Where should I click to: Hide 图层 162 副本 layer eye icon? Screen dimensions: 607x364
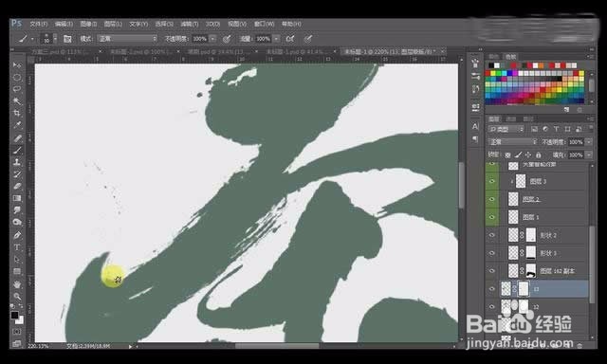[x=492, y=271]
